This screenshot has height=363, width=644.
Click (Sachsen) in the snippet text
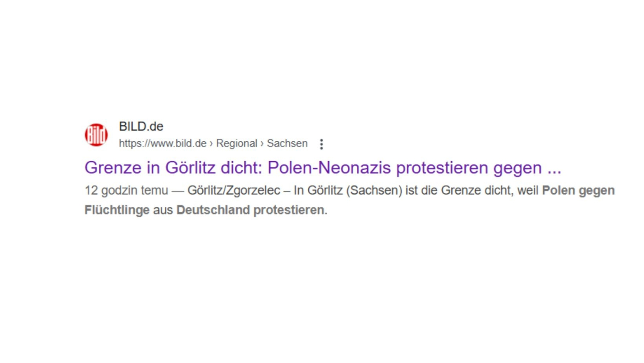coord(374,190)
